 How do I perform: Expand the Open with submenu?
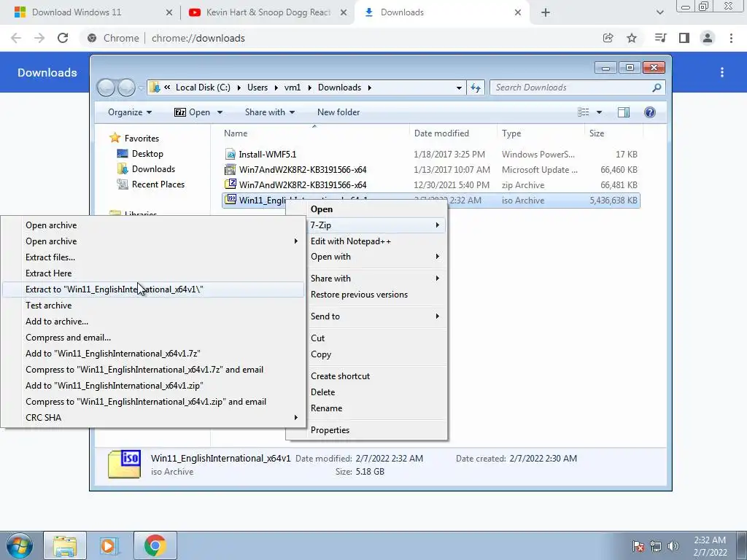[x=366, y=257]
